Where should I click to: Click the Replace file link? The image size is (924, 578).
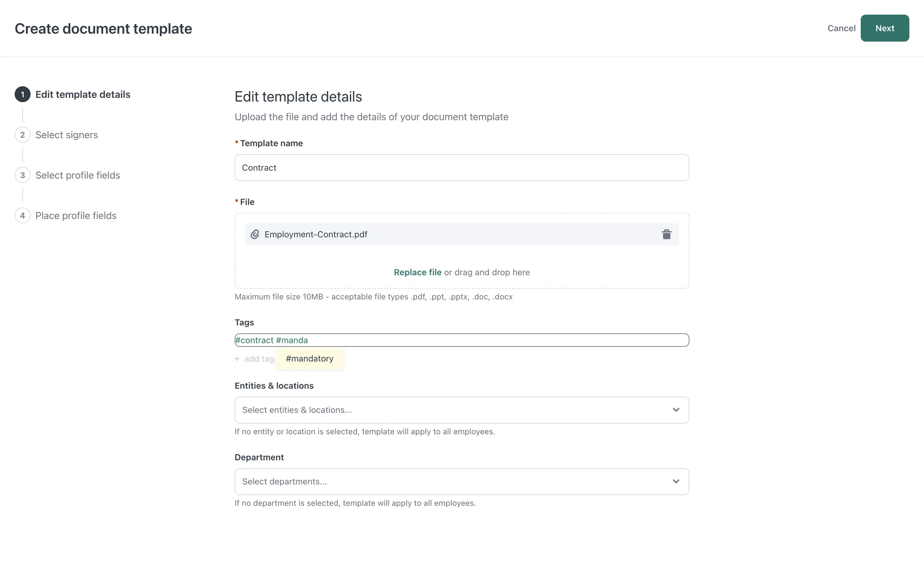point(417,272)
